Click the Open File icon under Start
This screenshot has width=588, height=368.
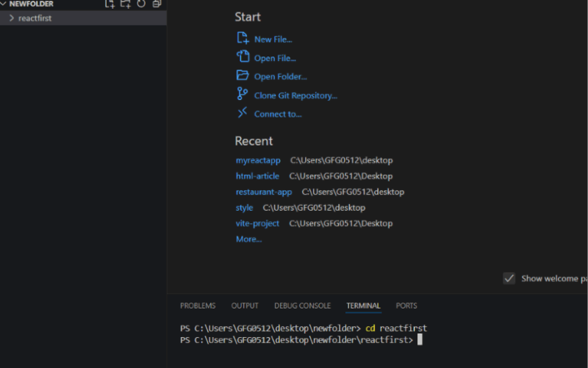point(243,57)
